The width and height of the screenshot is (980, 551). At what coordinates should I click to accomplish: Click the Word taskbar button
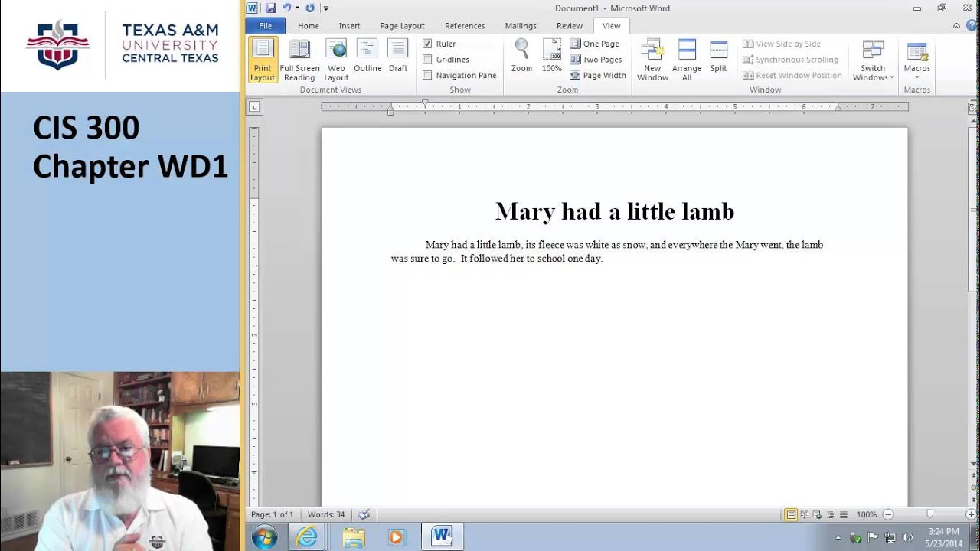click(x=442, y=537)
